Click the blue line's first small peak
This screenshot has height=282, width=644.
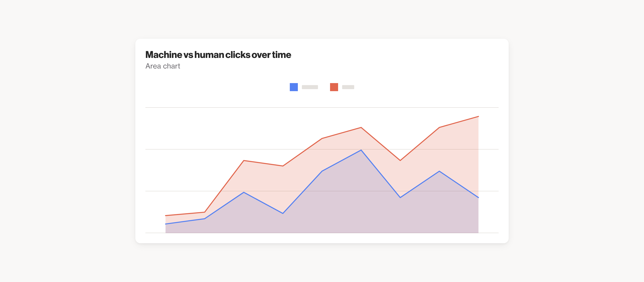pyautogui.click(x=244, y=192)
